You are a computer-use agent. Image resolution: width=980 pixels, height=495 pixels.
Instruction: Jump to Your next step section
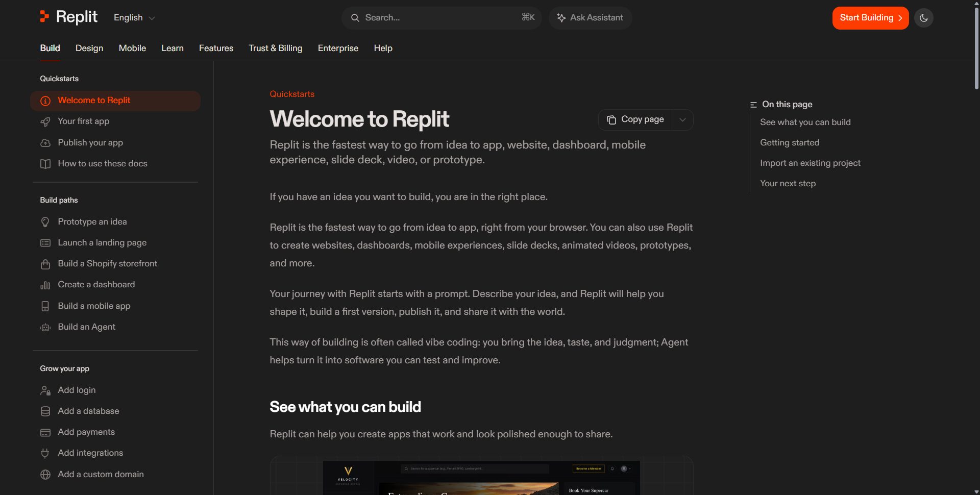pyautogui.click(x=788, y=184)
